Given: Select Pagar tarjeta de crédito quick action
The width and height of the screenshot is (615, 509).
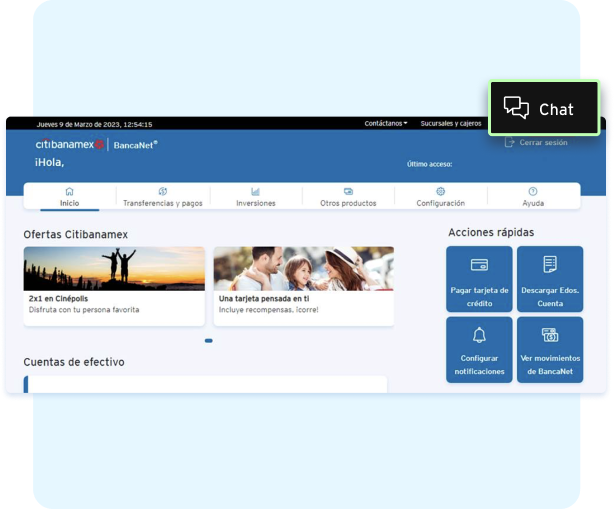Looking at the screenshot, I should [x=479, y=279].
